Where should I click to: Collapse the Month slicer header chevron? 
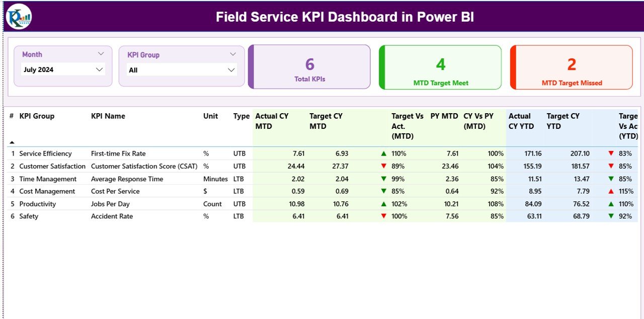click(x=101, y=54)
